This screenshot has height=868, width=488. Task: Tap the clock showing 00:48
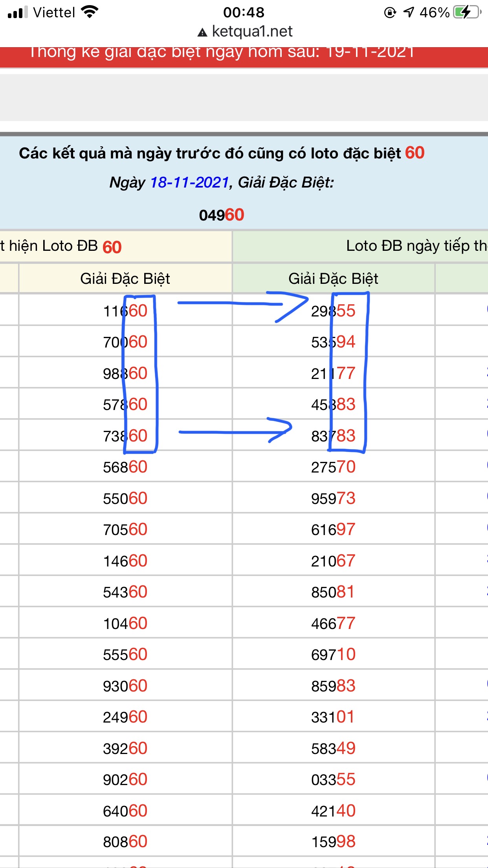[244, 13]
